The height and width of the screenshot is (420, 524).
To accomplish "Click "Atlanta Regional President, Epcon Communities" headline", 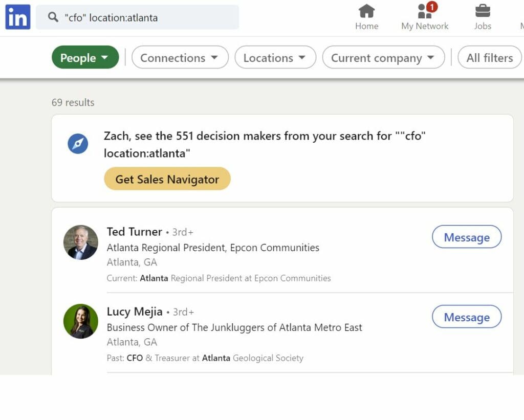I will (x=213, y=248).
